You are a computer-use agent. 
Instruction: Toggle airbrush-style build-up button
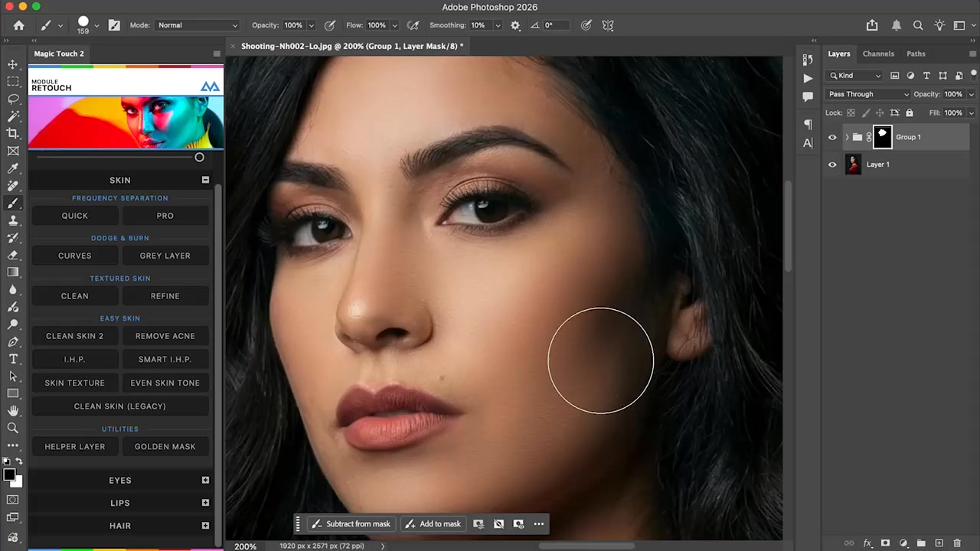coord(413,25)
